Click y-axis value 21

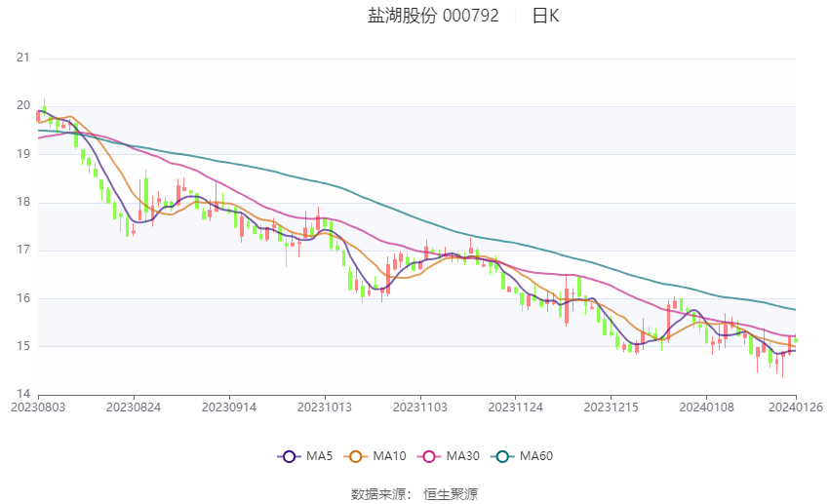23,58
